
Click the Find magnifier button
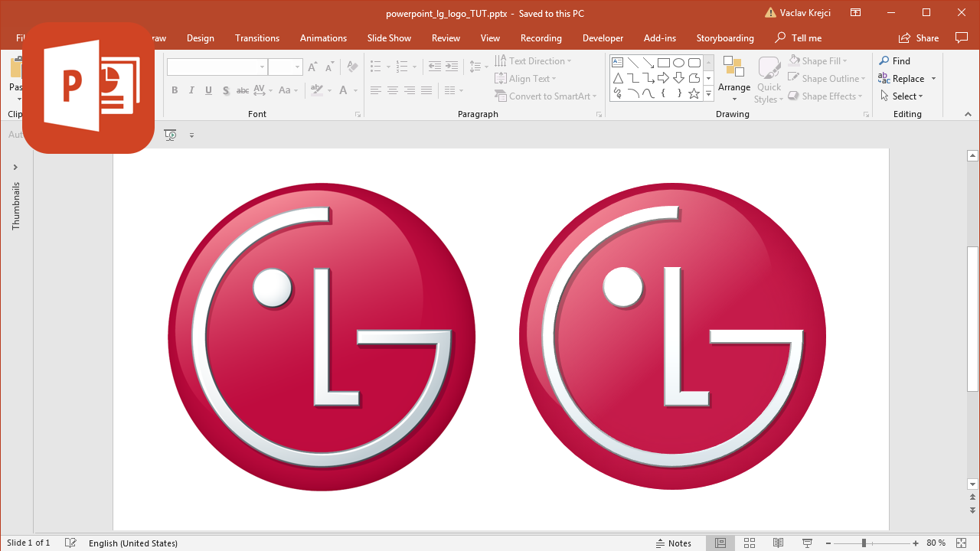895,61
